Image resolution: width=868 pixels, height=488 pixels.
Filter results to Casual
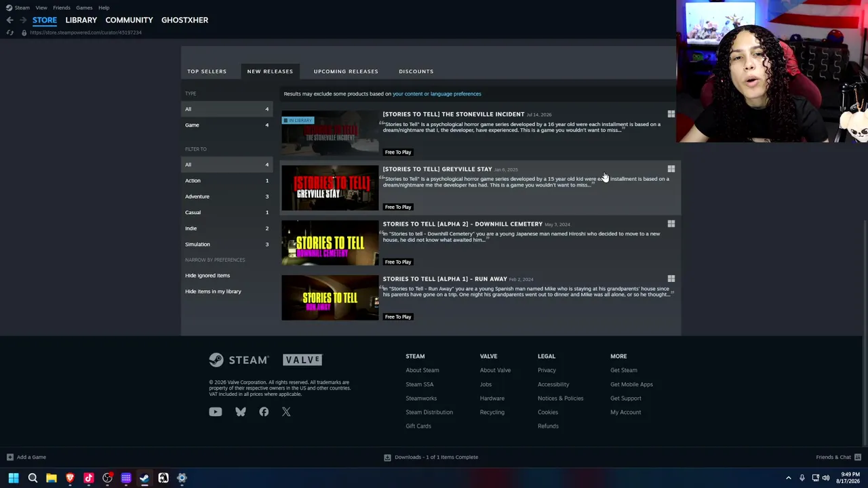[226, 212]
